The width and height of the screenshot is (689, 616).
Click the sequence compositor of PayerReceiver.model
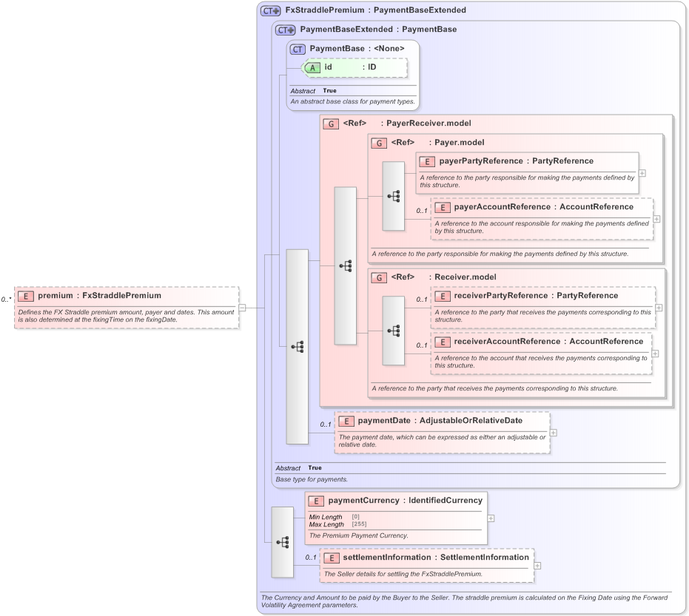point(346,265)
